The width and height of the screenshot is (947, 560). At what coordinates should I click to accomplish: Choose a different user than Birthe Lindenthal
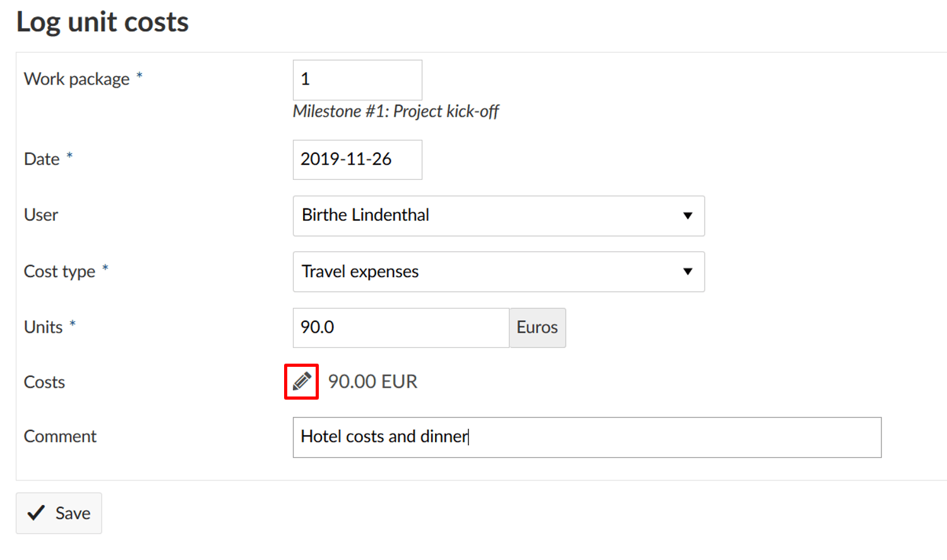[x=499, y=216]
